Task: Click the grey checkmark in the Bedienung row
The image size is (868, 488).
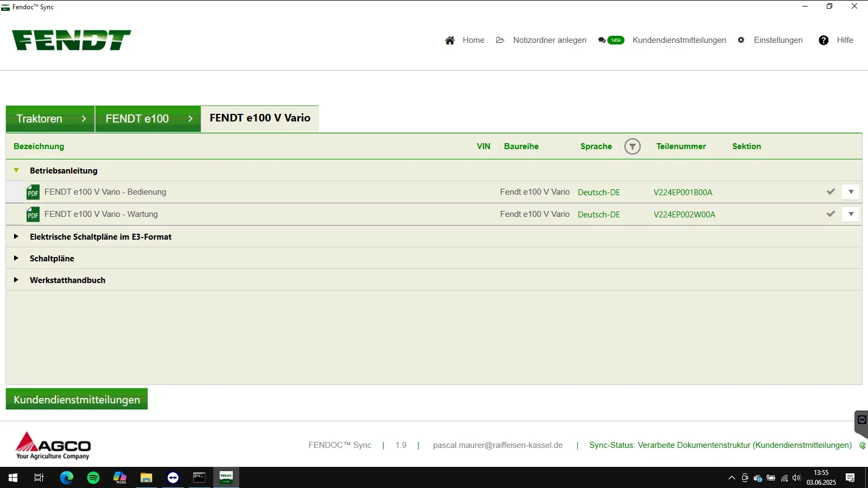Action: click(831, 192)
